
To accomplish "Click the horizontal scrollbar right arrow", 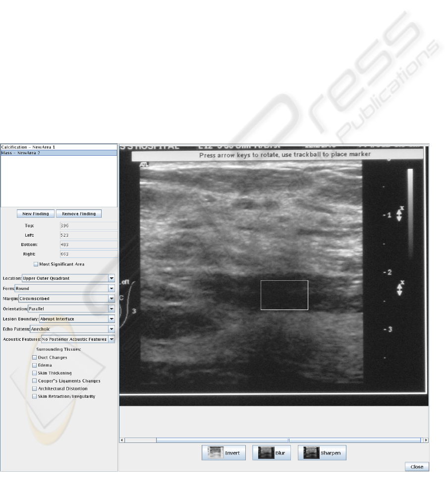I will point(425,440).
